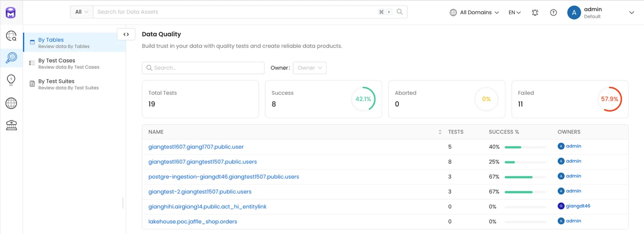This screenshot has height=234, width=644.
Task: Click the OpenMetadata logo at top left
Action: [11, 13]
